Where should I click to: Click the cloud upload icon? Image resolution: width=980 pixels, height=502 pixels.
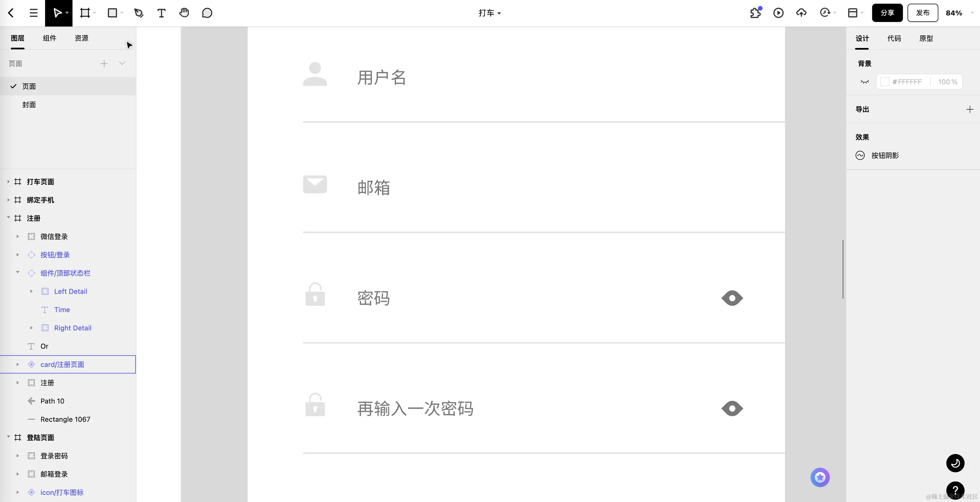(x=801, y=13)
